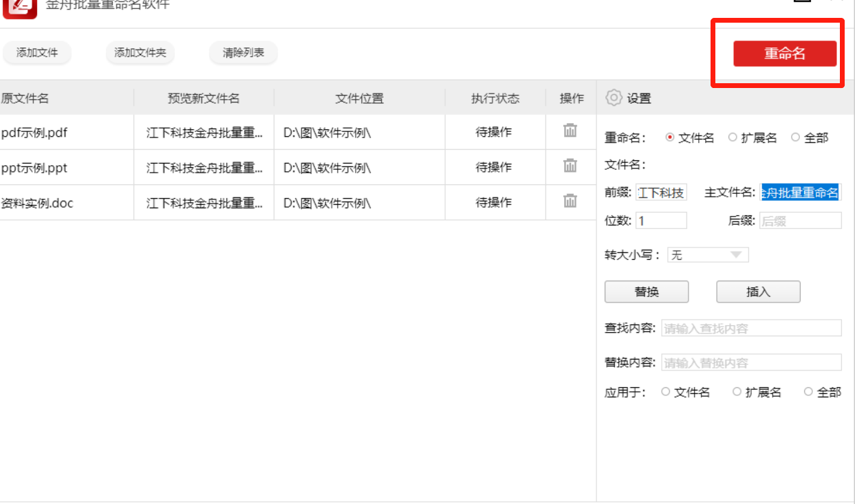855x504 pixels.
Task: Select file name 资料实例.doc
Action: pyautogui.click(x=37, y=203)
